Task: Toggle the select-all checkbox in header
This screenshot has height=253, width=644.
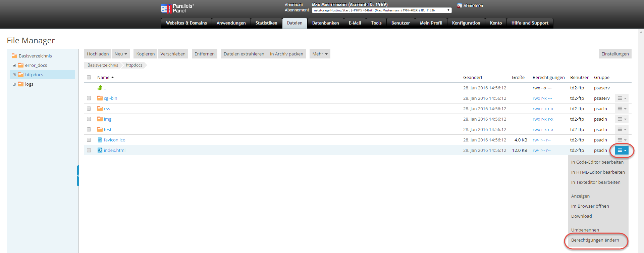Action: click(x=89, y=77)
